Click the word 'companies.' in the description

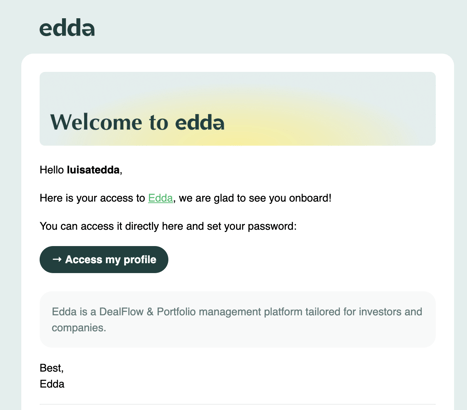pyautogui.click(x=79, y=328)
